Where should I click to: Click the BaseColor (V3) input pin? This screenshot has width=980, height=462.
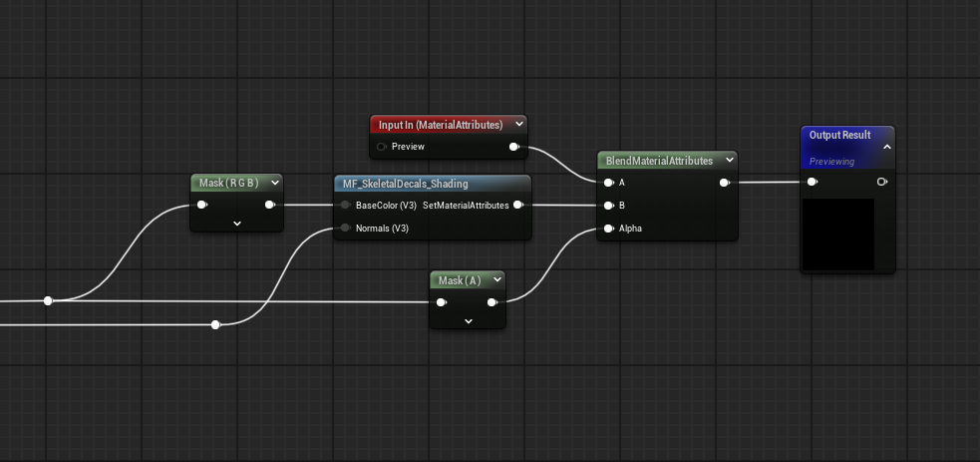tap(345, 205)
